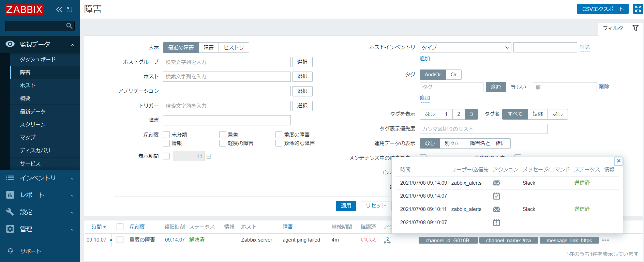Open the 最新データ menu item
Screen dimensions: 644x262
point(45,111)
